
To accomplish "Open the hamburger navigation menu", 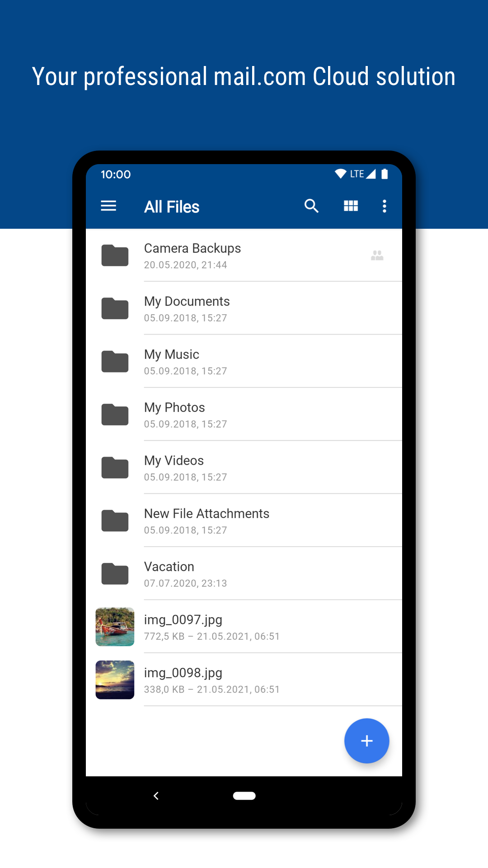I will click(x=108, y=206).
